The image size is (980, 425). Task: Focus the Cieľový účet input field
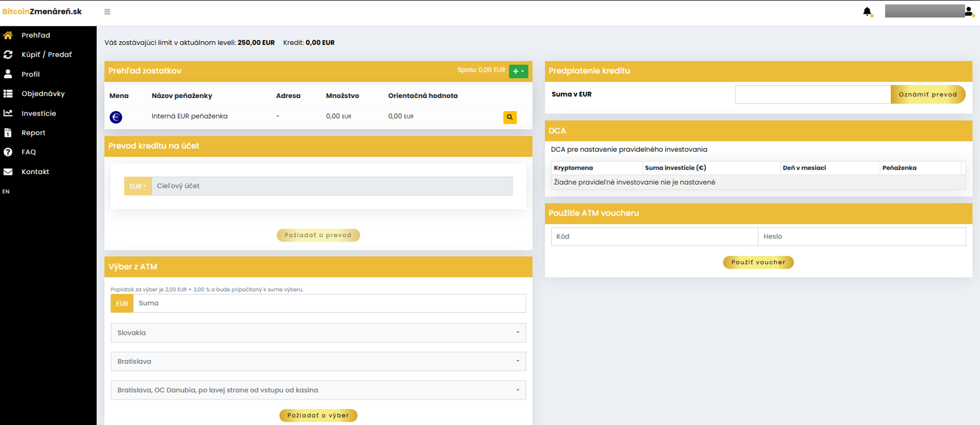pyautogui.click(x=331, y=186)
